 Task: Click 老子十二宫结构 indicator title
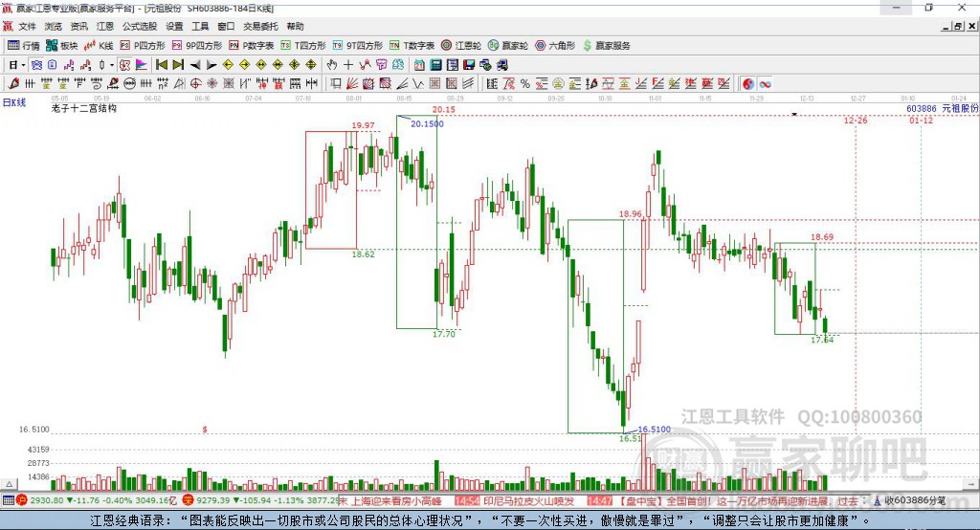coord(84,108)
